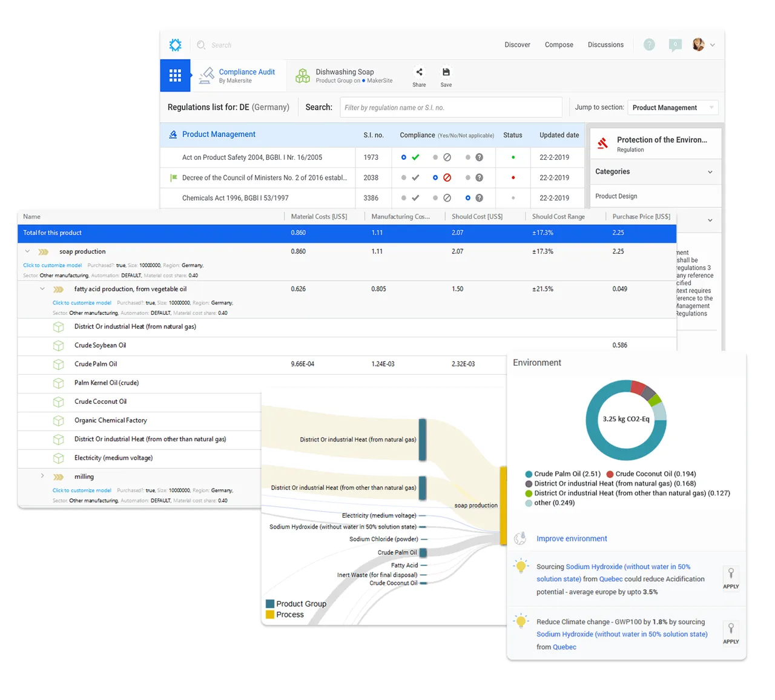Focus the regulation name filter field

(x=451, y=108)
